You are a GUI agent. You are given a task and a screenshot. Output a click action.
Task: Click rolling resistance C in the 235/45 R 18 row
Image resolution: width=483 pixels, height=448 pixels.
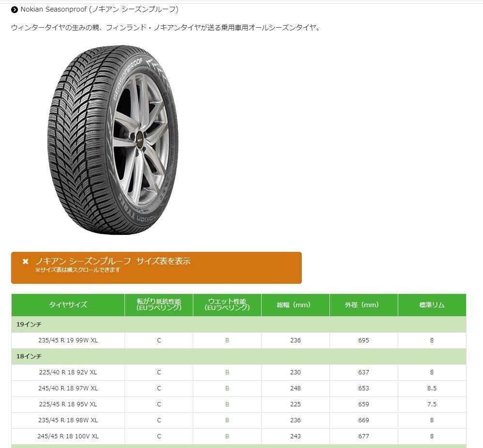159,420
